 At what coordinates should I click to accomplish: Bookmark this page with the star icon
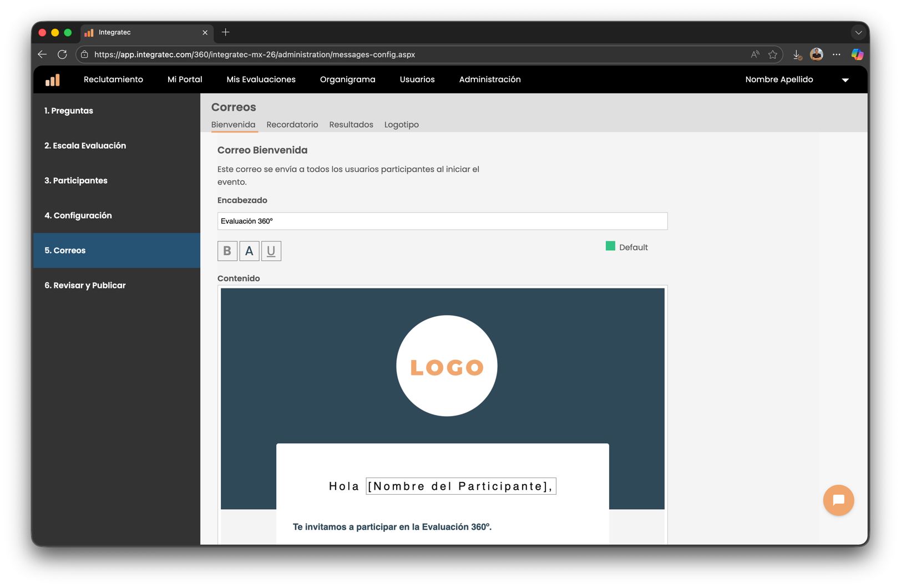(772, 54)
